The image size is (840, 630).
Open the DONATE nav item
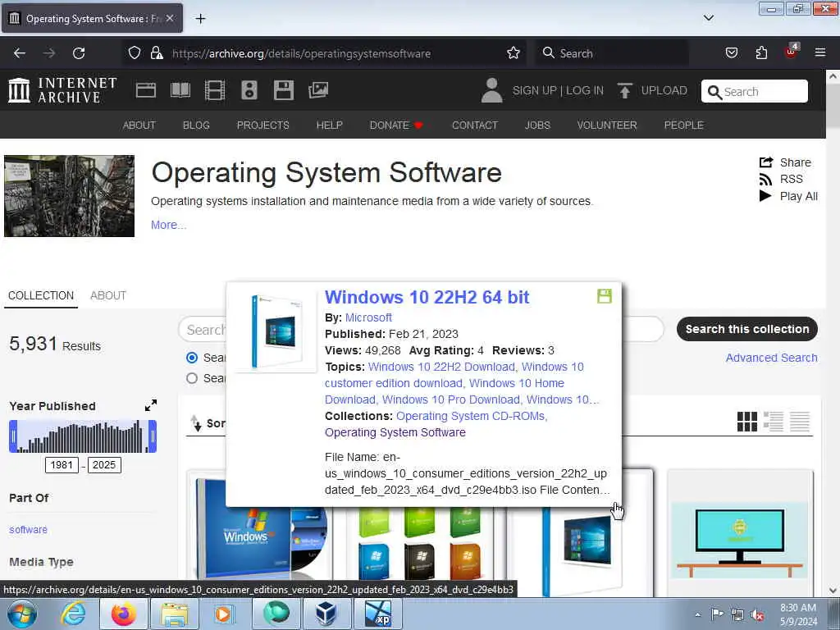point(396,125)
